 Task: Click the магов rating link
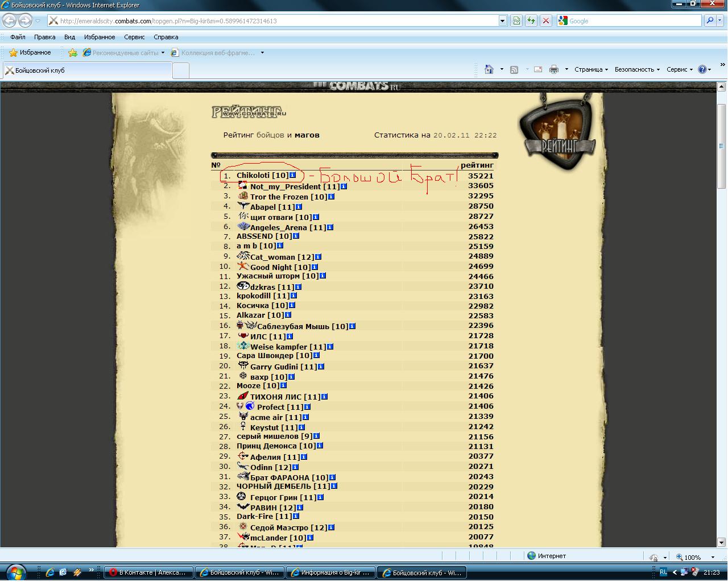click(x=307, y=135)
